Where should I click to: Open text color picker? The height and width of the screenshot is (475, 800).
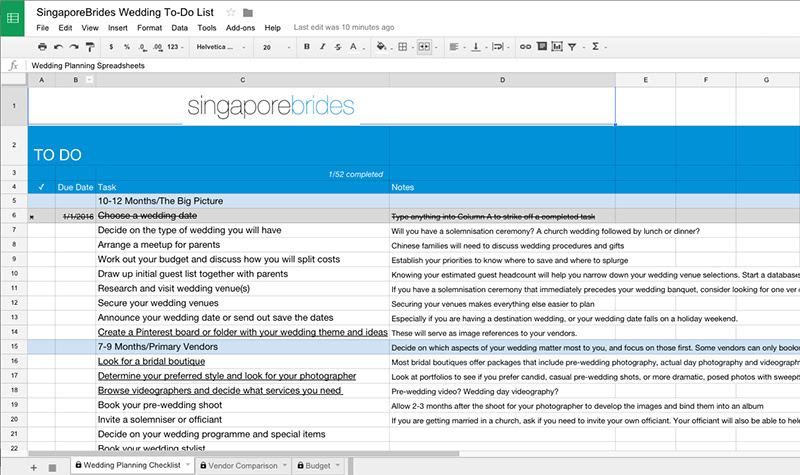pyautogui.click(x=353, y=47)
